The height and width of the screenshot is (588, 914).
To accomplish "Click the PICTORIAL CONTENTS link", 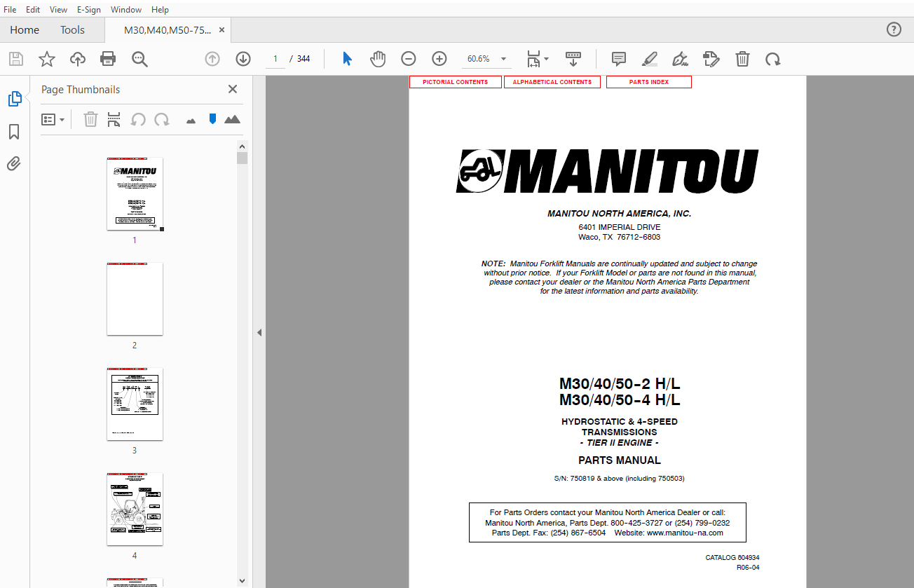I will [x=456, y=82].
